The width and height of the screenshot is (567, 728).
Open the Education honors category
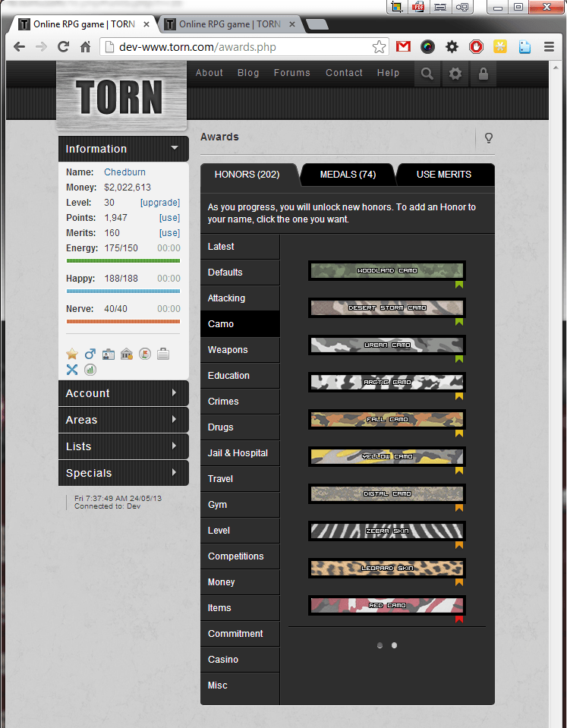point(240,376)
